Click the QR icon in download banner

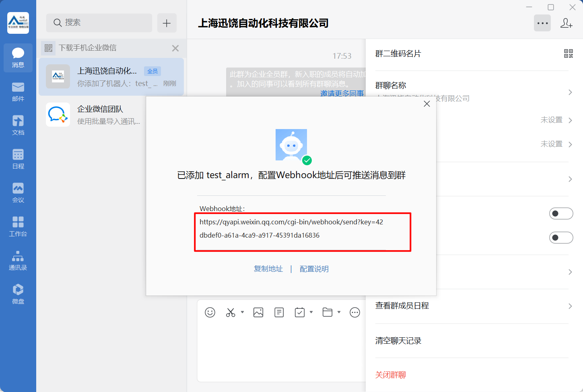pyautogui.click(x=49, y=48)
